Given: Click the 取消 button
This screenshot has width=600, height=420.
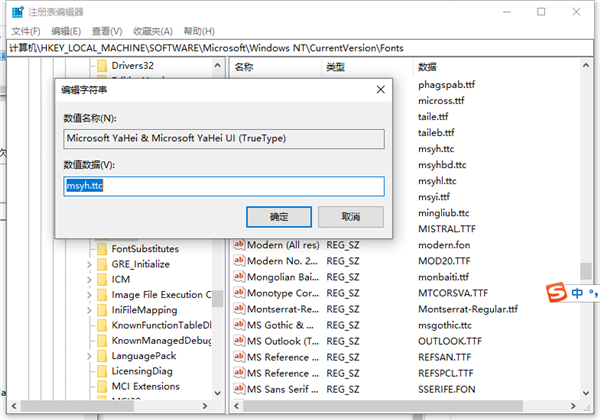Looking at the screenshot, I should click(x=350, y=216).
